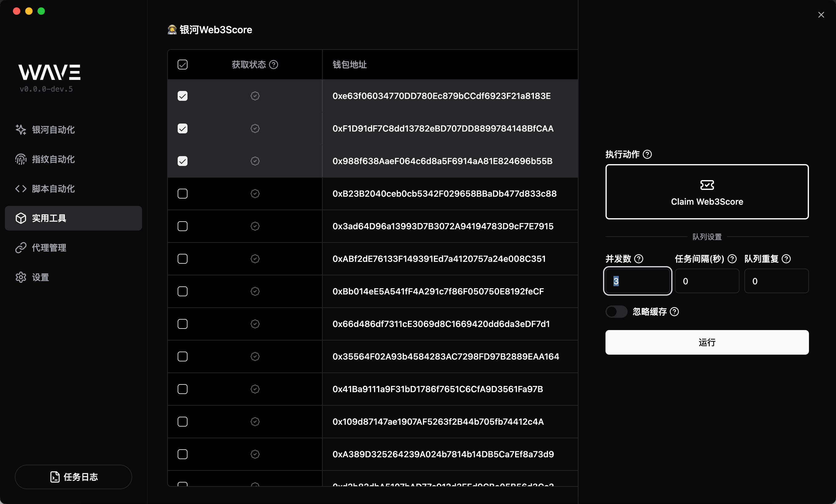836x504 pixels.
Task: Click help icon beside 执行动作 label
Action: point(647,154)
